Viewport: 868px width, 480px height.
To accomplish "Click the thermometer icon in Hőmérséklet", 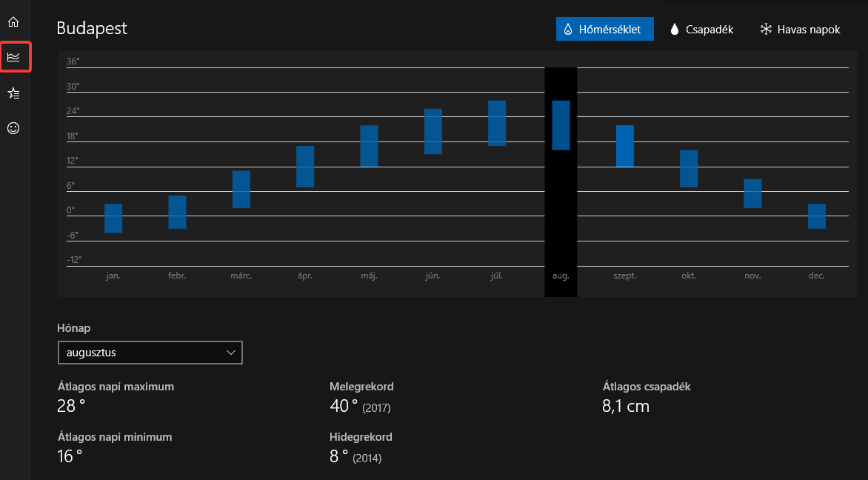I will [568, 30].
